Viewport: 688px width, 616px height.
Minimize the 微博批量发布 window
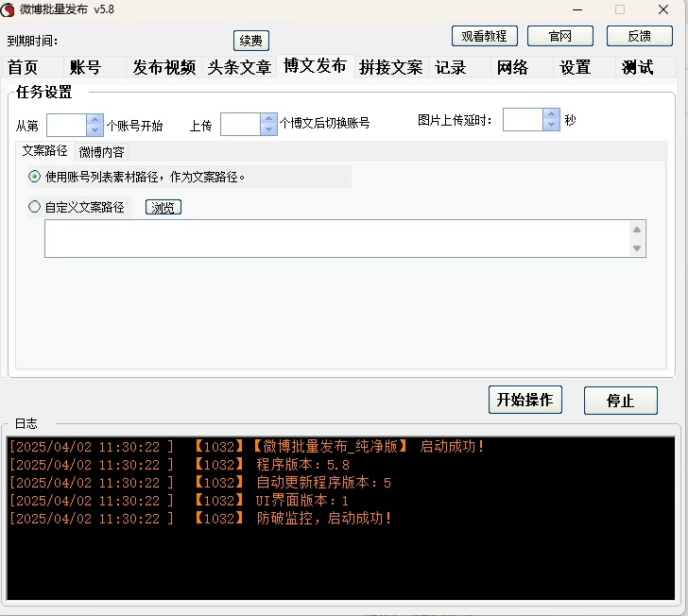(x=577, y=9)
